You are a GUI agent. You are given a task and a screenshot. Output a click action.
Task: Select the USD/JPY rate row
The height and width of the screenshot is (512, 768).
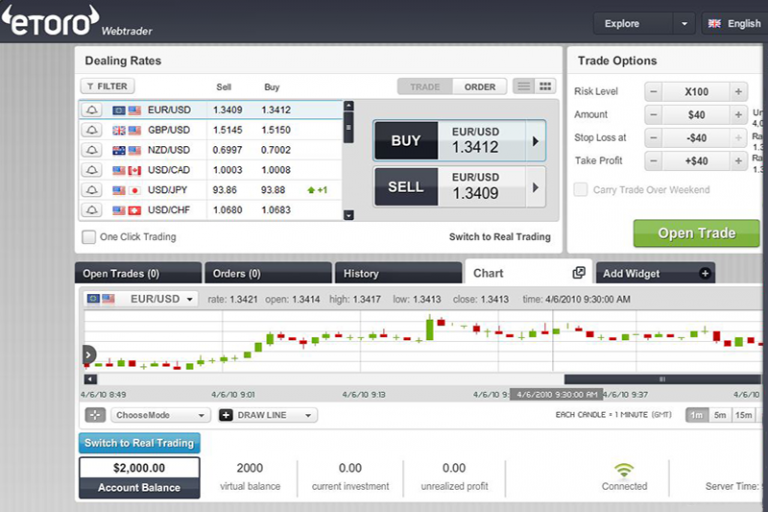211,190
